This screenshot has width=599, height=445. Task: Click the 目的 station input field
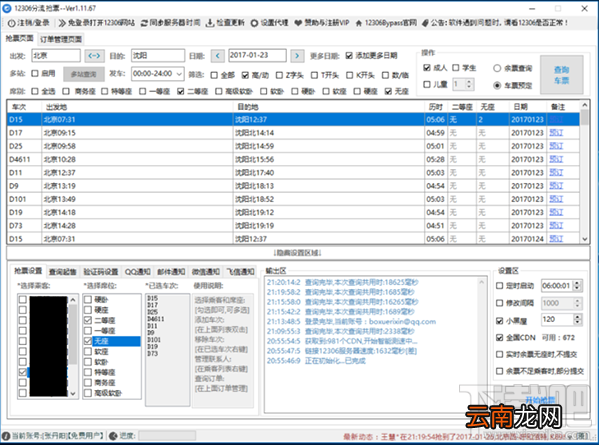click(158, 56)
